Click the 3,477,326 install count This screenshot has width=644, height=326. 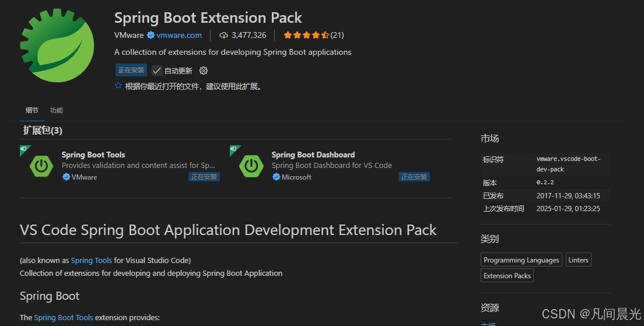(x=249, y=36)
